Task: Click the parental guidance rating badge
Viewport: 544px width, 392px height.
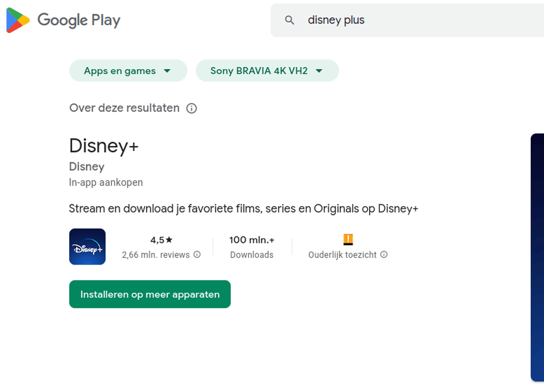Action: pos(348,239)
